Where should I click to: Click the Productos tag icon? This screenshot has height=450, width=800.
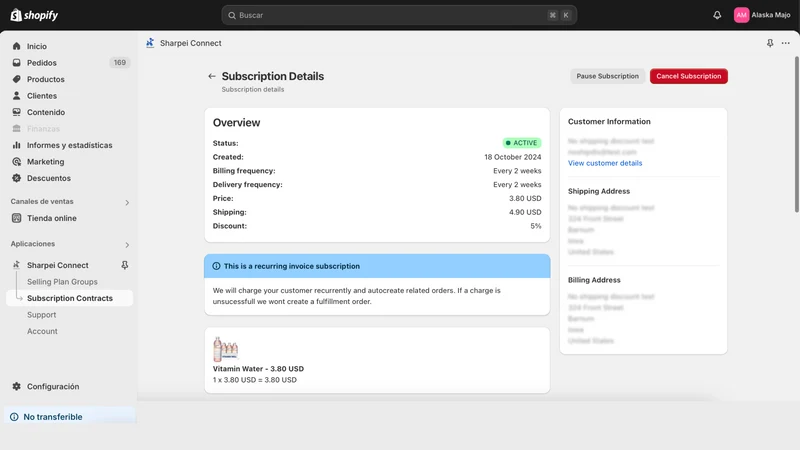tap(16, 79)
